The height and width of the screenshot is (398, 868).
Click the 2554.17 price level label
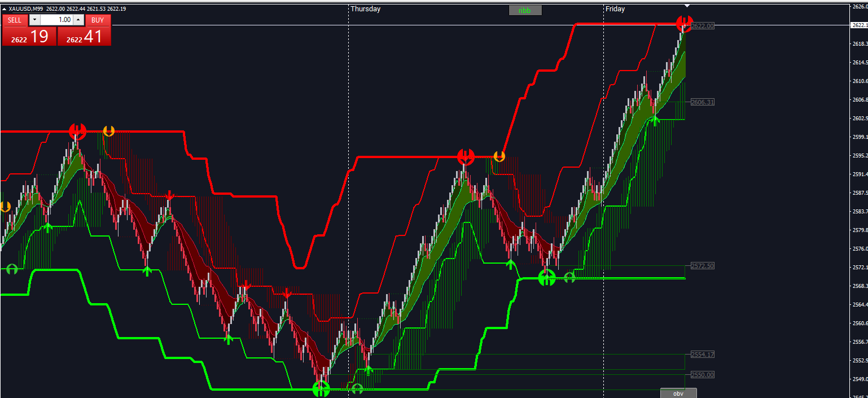point(703,355)
